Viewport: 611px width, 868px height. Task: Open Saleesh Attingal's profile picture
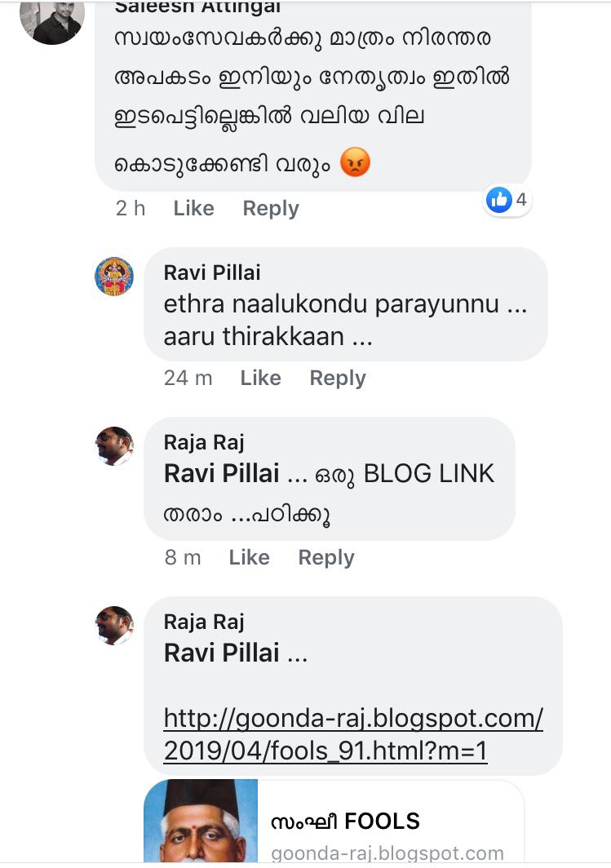[x=52, y=22]
